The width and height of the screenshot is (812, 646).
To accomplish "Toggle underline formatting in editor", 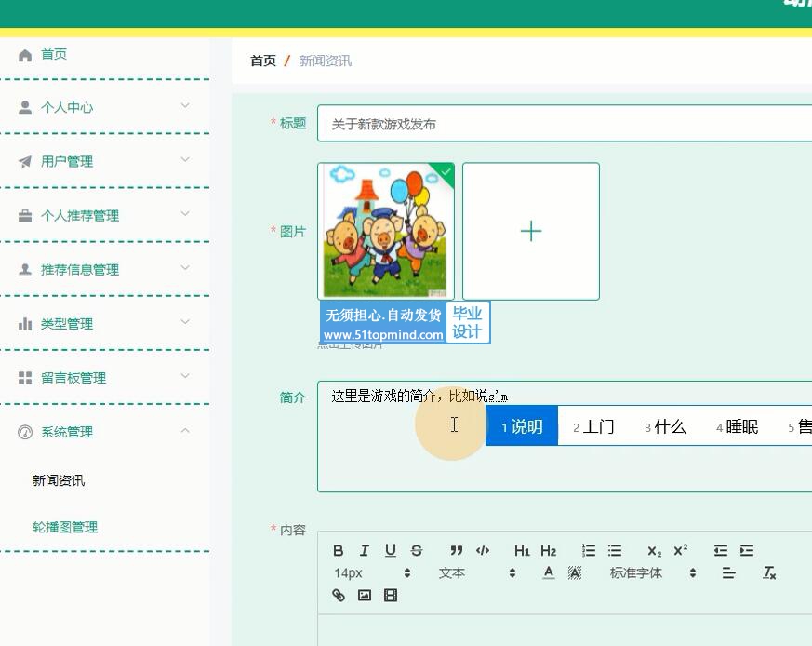I will click(391, 550).
